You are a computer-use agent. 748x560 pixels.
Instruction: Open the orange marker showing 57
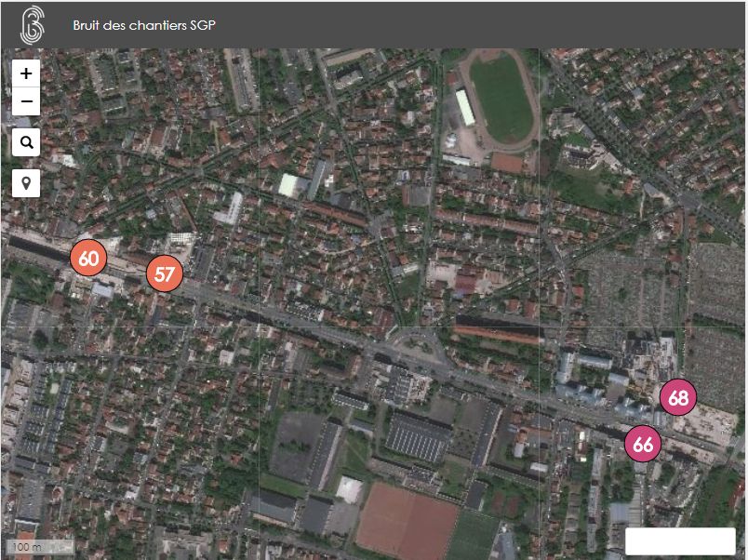click(x=165, y=274)
